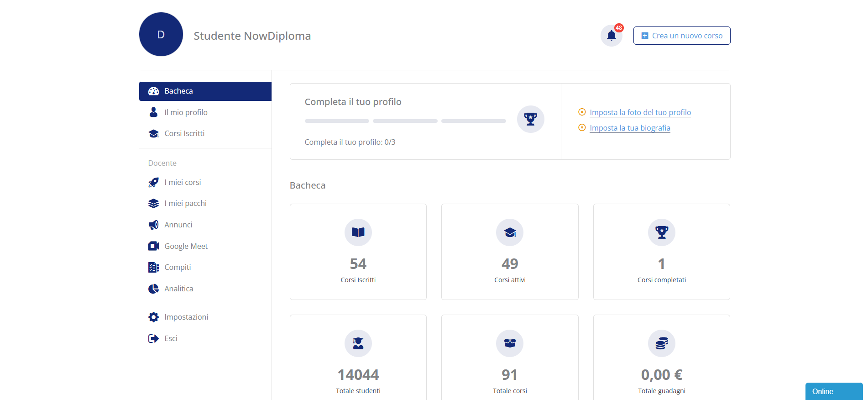Click the profile avatar with letter D

pos(161,35)
